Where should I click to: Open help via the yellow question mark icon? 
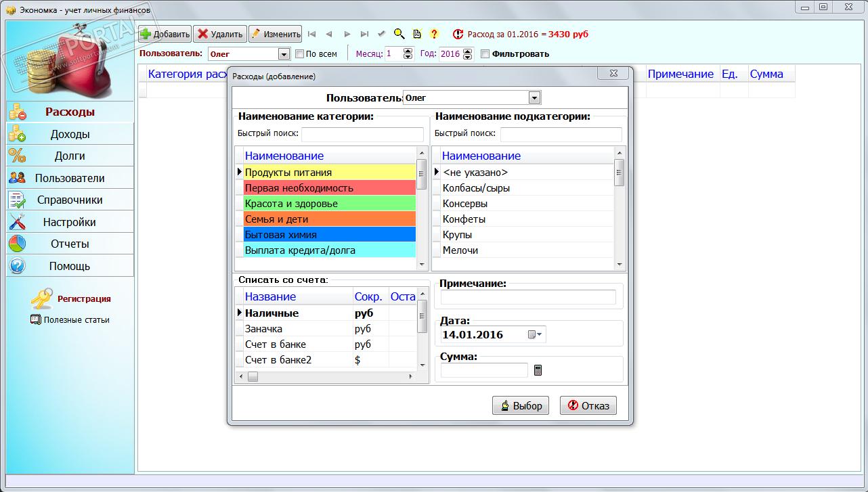434,34
